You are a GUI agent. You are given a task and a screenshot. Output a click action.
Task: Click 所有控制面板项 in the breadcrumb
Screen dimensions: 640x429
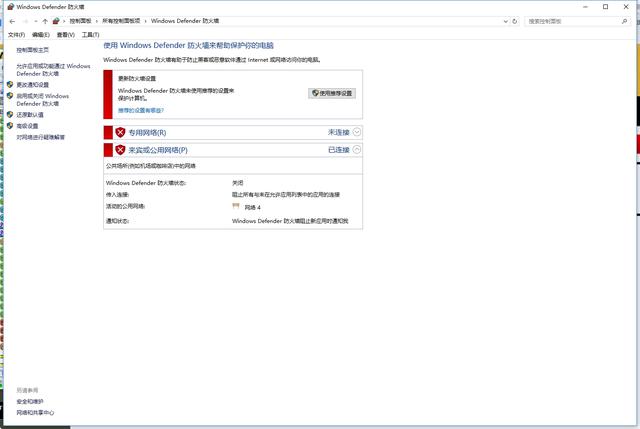pos(121,21)
